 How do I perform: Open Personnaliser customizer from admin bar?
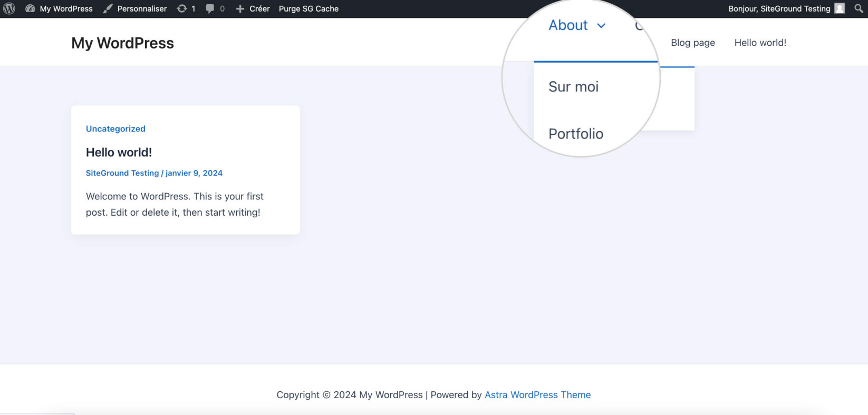coord(135,8)
